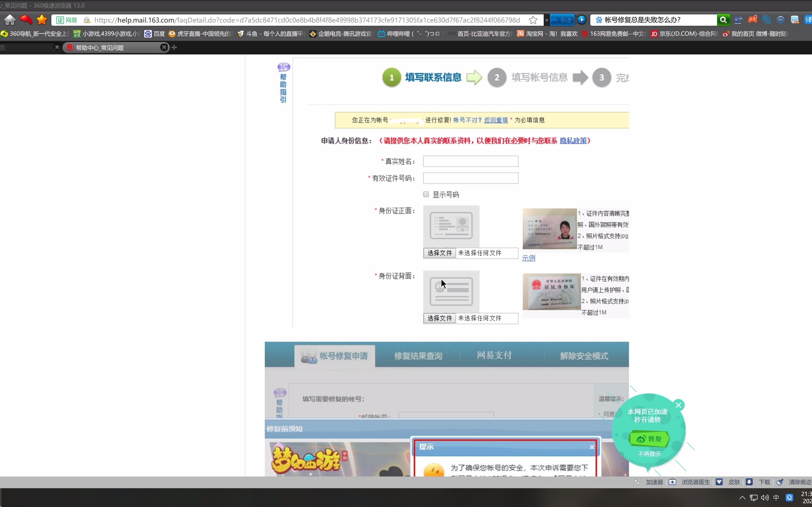
Task: Click the 真实姓名 input field
Action: point(470,161)
